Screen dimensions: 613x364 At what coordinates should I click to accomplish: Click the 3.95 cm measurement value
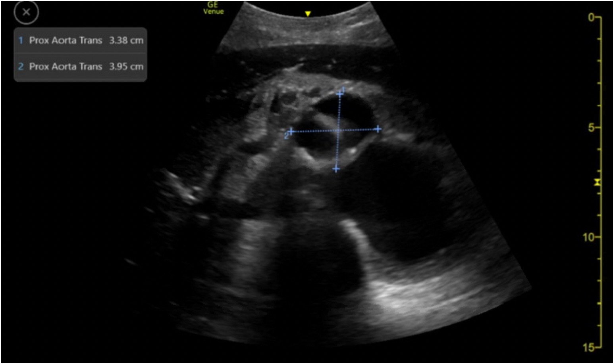(x=126, y=67)
